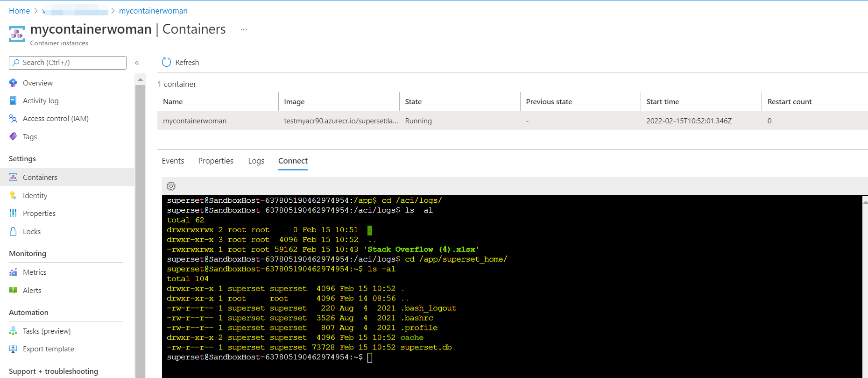
Task: Click the '1 container' count text
Action: click(x=177, y=84)
